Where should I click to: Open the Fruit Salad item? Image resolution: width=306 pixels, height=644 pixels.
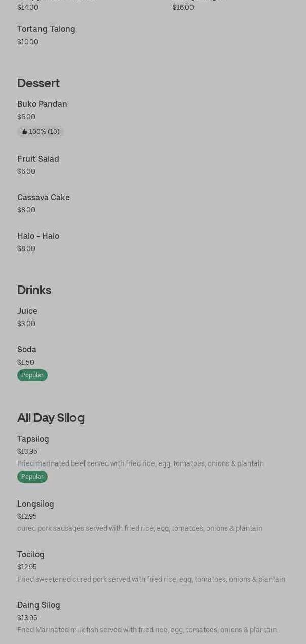click(x=38, y=159)
